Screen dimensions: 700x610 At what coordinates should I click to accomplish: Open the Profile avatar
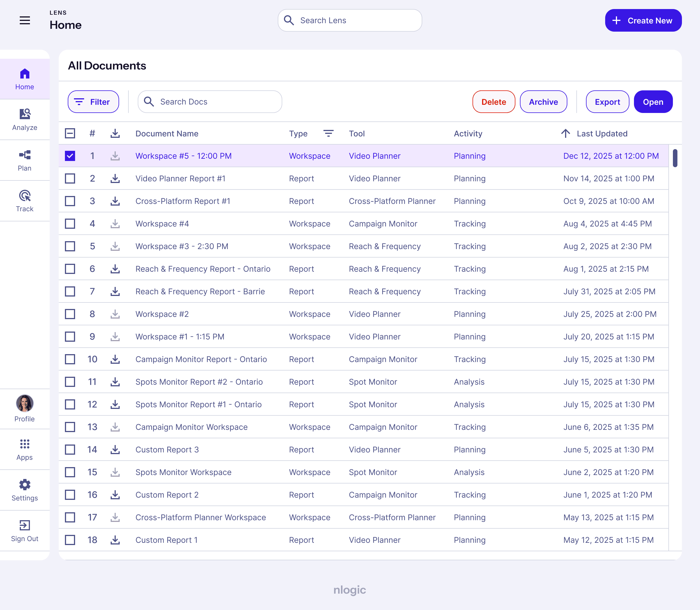pyautogui.click(x=25, y=404)
